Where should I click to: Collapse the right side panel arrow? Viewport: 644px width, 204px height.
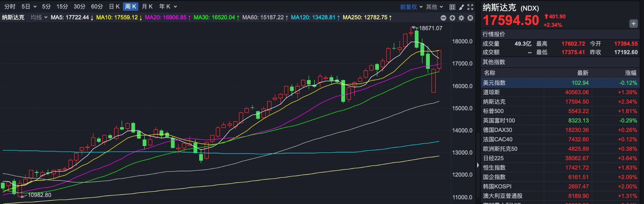(x=478, y=165)
